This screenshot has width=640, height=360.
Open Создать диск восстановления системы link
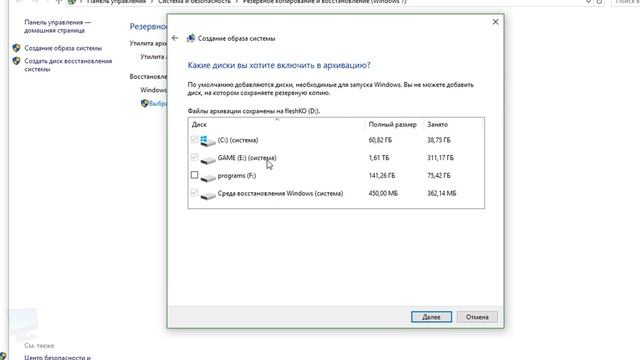click(x=68, y=65)
